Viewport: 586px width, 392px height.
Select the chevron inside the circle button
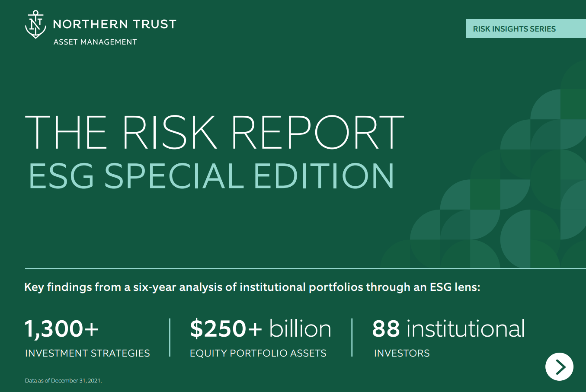coord(560,367)
